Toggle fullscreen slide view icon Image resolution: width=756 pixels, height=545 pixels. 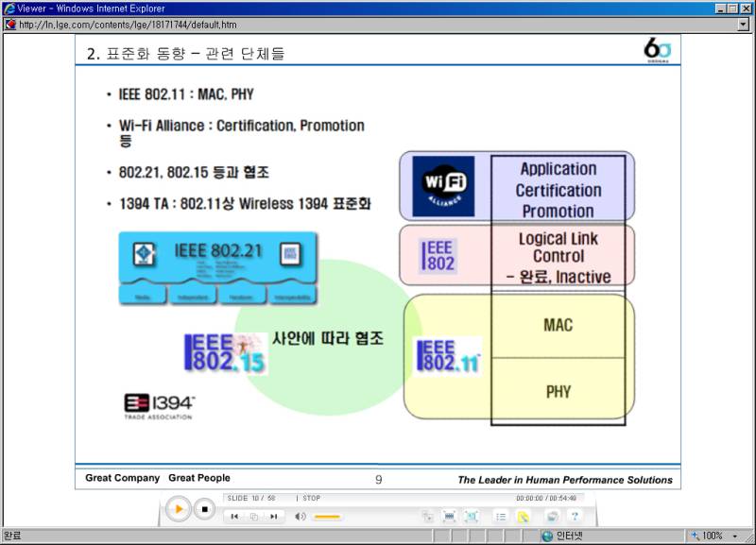tap(471, 517)
